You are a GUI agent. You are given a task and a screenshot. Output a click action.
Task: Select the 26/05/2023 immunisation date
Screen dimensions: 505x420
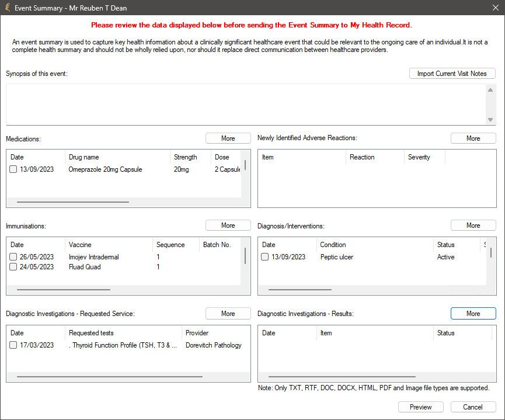(37, 257)
